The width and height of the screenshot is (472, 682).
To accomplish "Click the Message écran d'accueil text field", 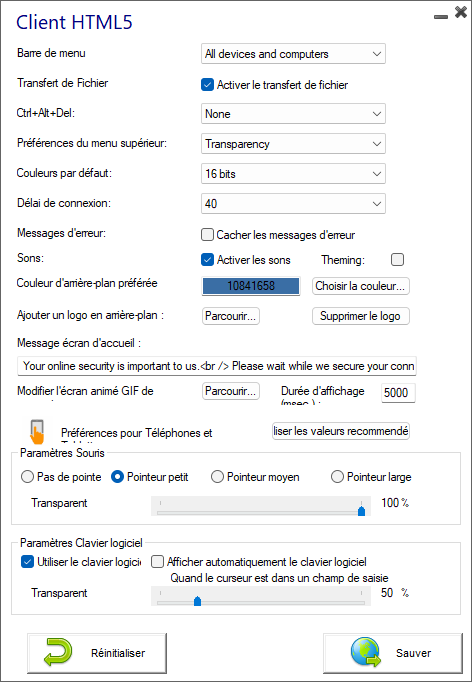I will [217, 366].
